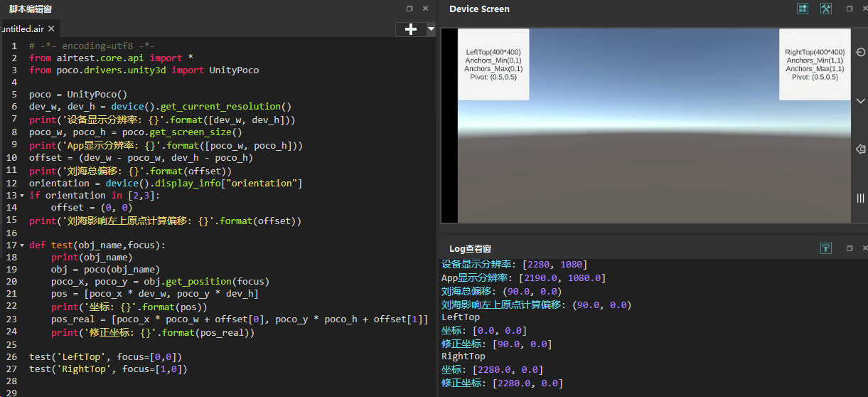Screen dimensions: 868x397
Task: Float the 脚本编辑窗 panel
Action: [409, 9]
